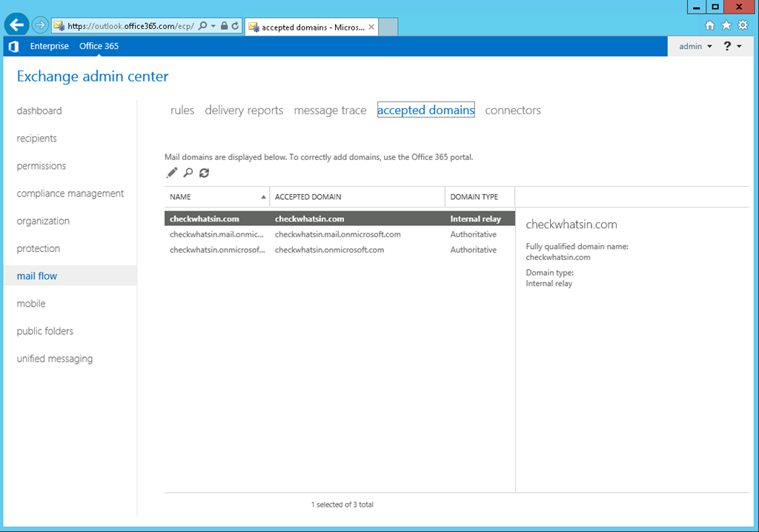Viewport: 759px width, 532px height.
Task: Click the browser address bar URL
Action: pos(130,26)
